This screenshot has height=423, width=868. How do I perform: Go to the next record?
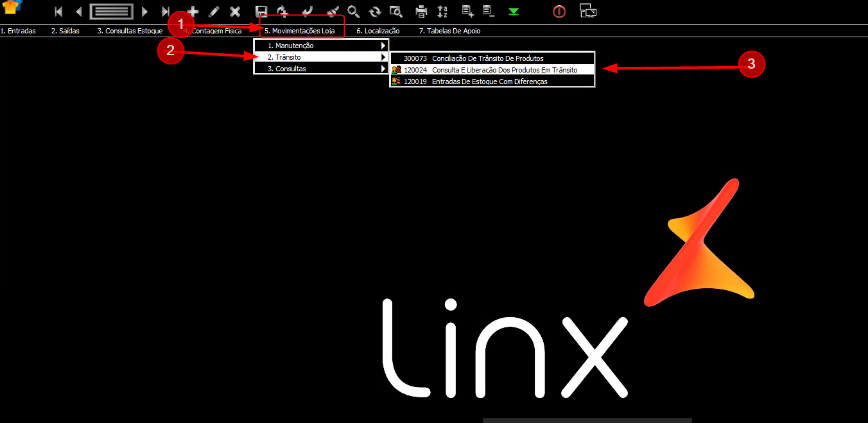tap(144, 12)
